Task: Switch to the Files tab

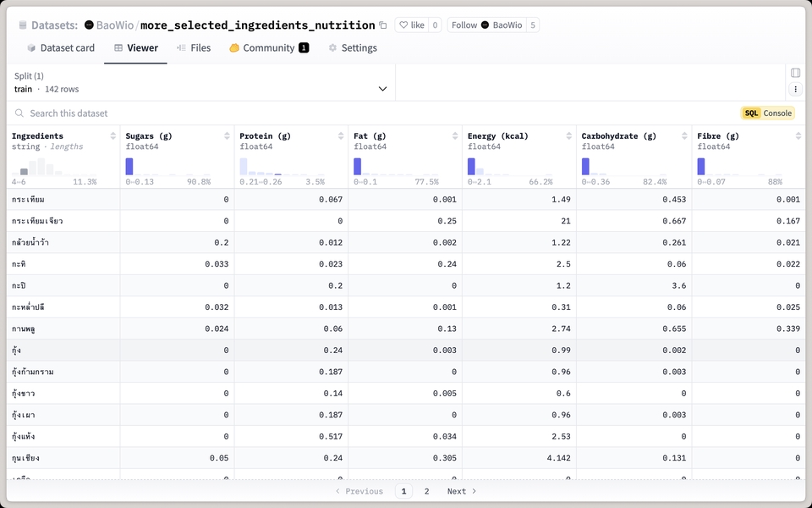Action: click(194, 47)
